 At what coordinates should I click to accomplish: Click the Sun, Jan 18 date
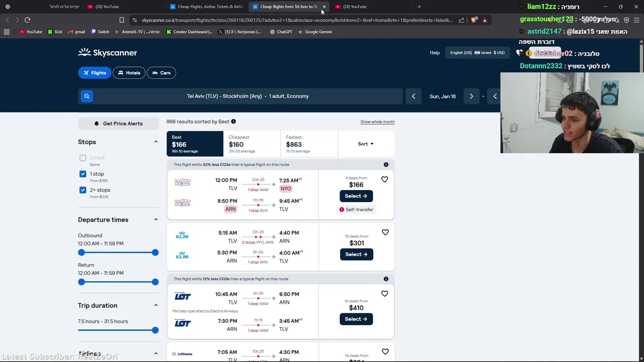point(443,96)
